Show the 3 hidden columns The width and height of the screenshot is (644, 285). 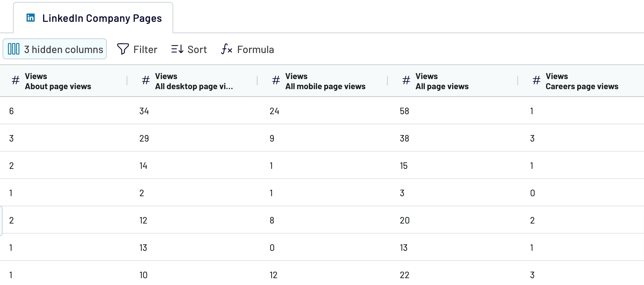[55, 49]
